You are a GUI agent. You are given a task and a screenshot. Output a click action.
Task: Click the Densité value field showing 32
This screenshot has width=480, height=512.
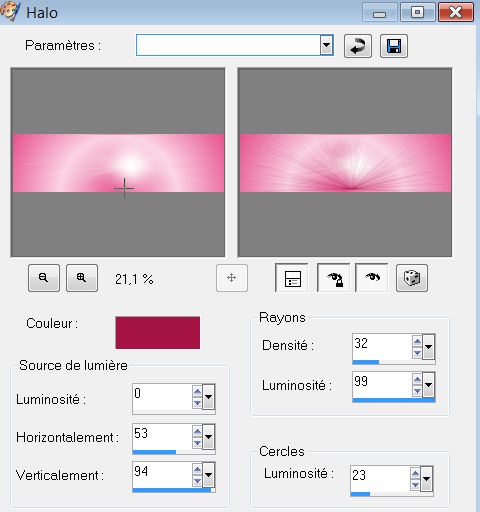[382, 347]
